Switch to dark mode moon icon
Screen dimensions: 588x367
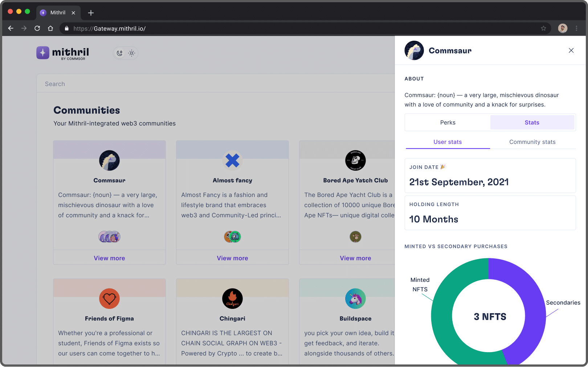(x=120, y=53)
